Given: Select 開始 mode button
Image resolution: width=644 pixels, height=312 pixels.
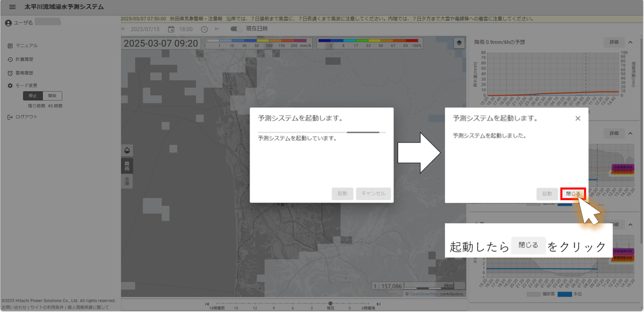Looking at the screenshot, I should point(52,96).
